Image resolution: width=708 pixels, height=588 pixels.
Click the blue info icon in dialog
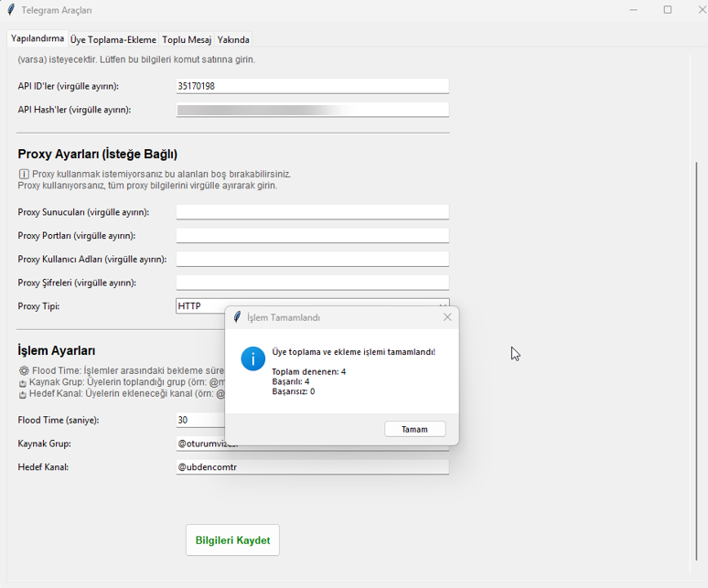coord(252,358)
